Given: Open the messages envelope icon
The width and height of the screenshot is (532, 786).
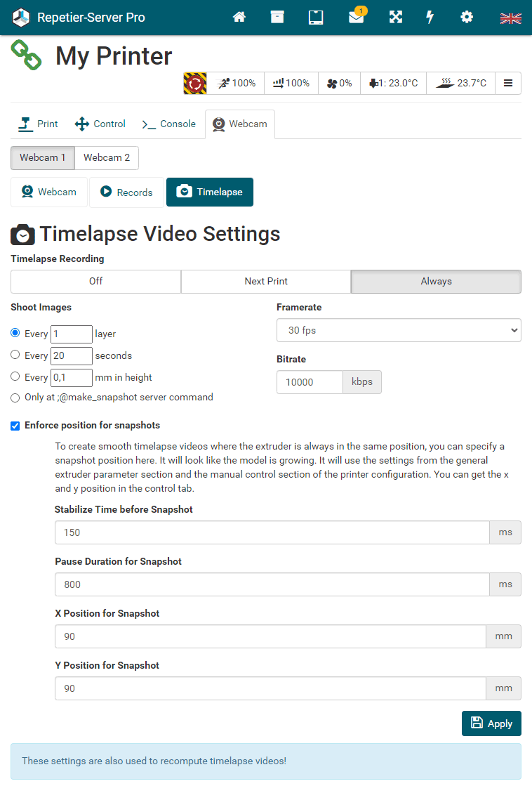Looking at the screenshot, I should 357,18.
